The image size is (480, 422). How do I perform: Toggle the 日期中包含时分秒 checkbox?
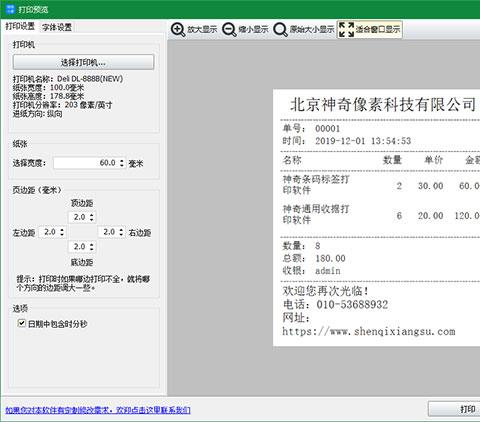22,323
